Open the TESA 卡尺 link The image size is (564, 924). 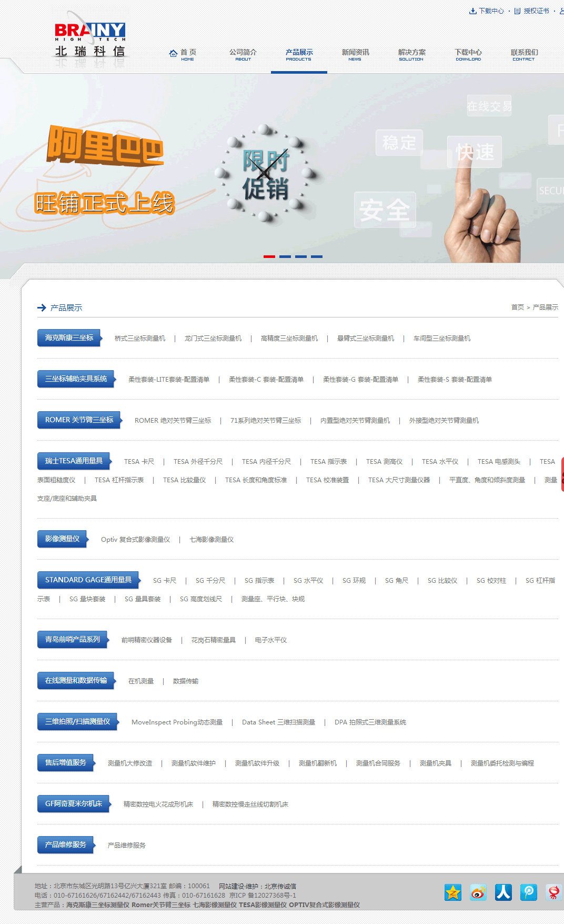(139, 462)
